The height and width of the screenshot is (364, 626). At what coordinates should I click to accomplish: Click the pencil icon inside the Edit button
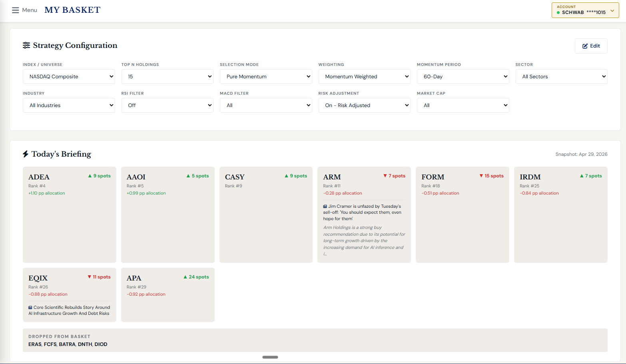point(584,46)
